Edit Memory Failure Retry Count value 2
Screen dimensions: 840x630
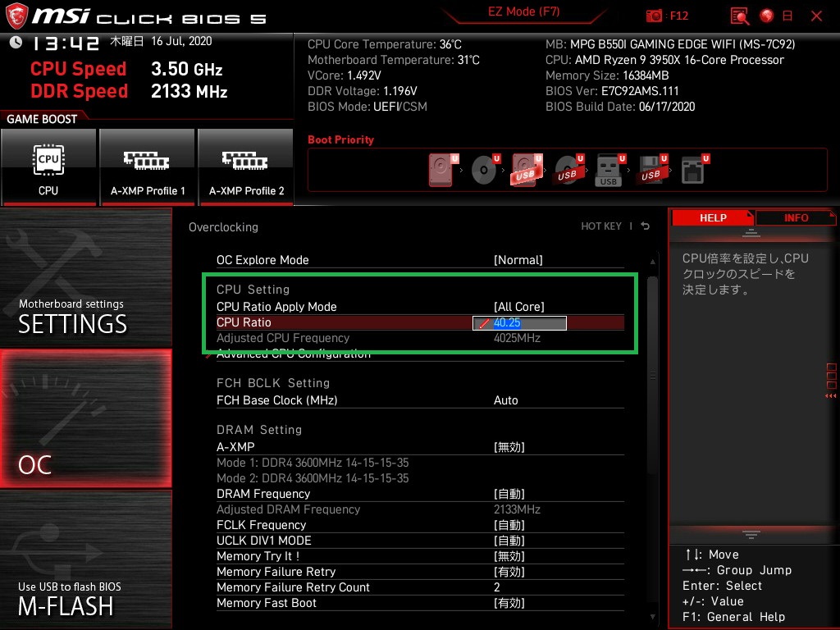point(497,587)
